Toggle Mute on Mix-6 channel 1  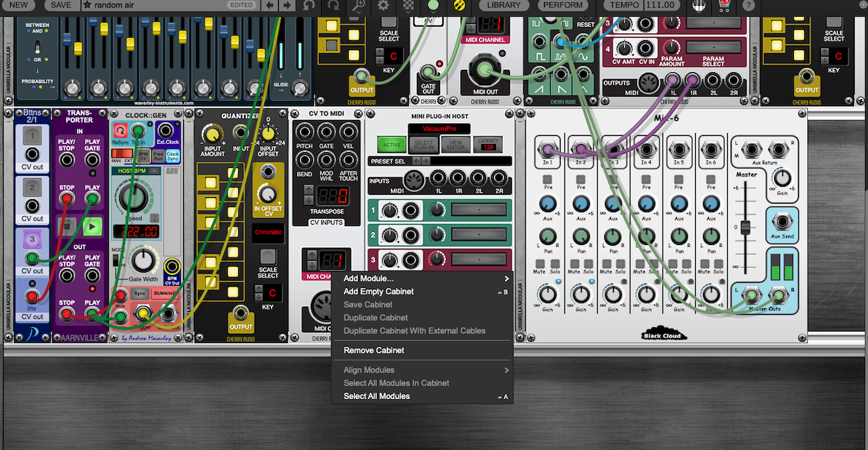click(x=540, y=264)
